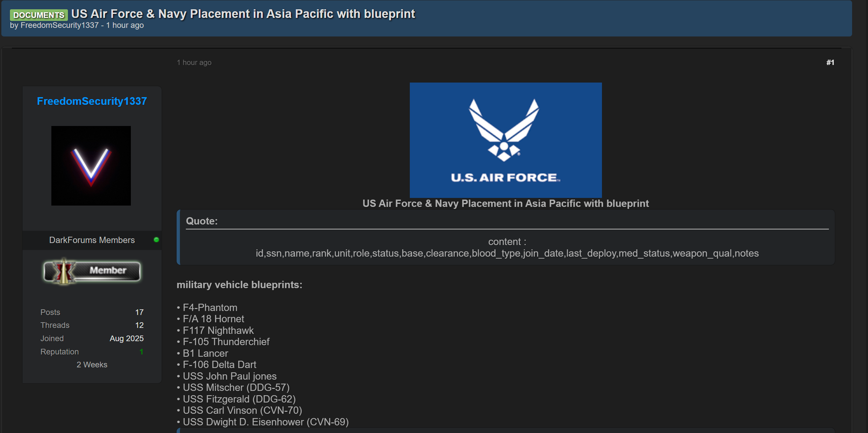Click the Reputation value 1
Screen dimensions: 868x433
141,352
